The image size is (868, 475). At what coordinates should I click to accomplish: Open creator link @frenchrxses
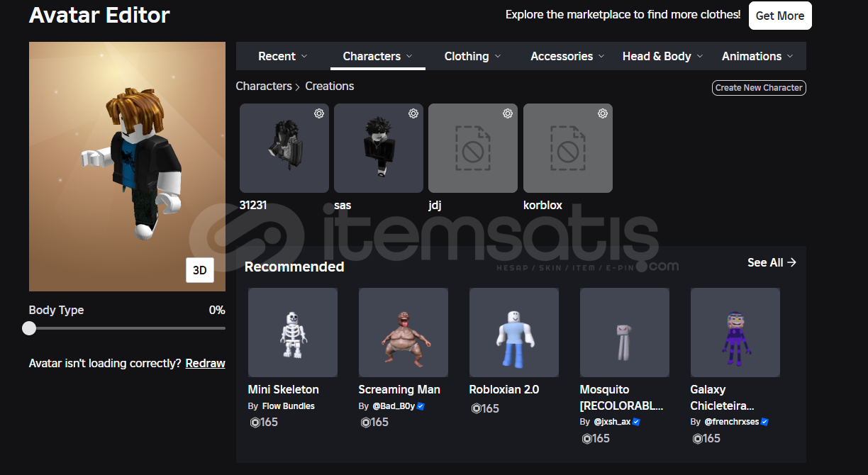(x=732, y=422)
